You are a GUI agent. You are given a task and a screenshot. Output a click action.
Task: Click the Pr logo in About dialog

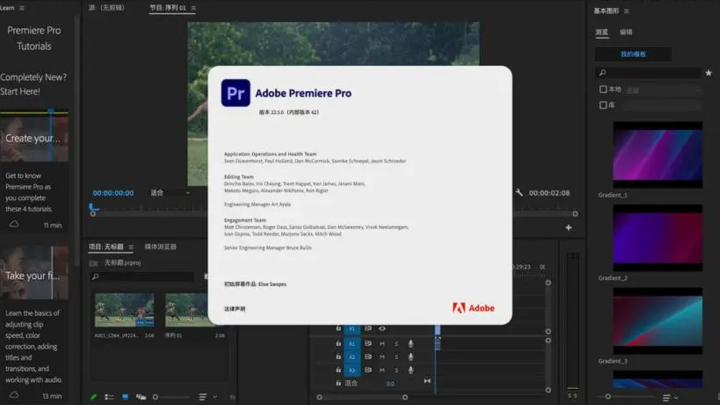pyautogui.click(x=236, y=93)
